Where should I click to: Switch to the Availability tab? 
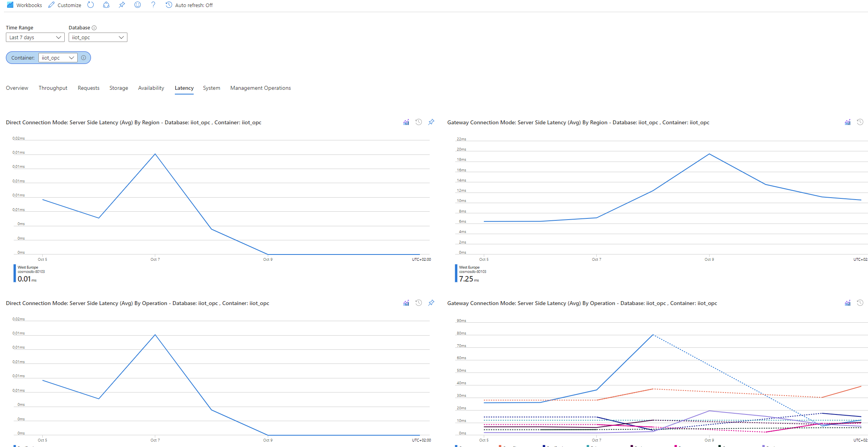tap(151, 88)
